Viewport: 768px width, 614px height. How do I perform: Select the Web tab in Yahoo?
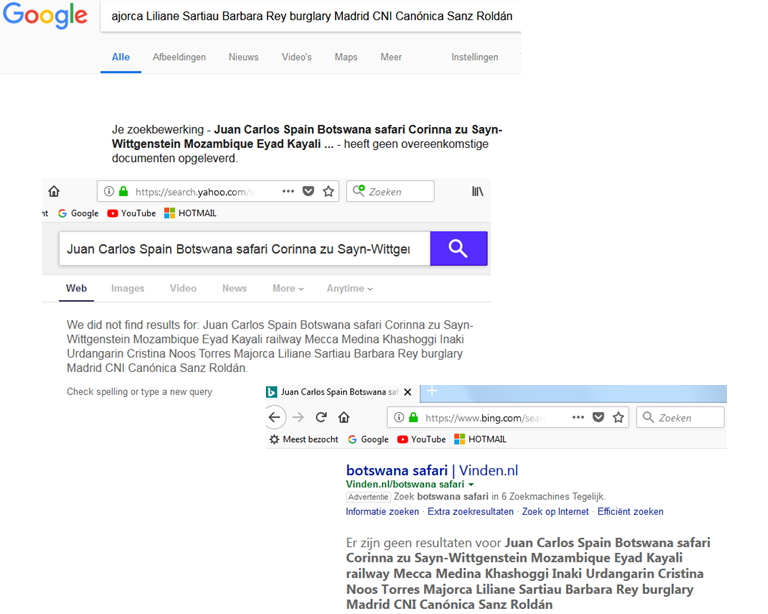(x=76, y=288)
